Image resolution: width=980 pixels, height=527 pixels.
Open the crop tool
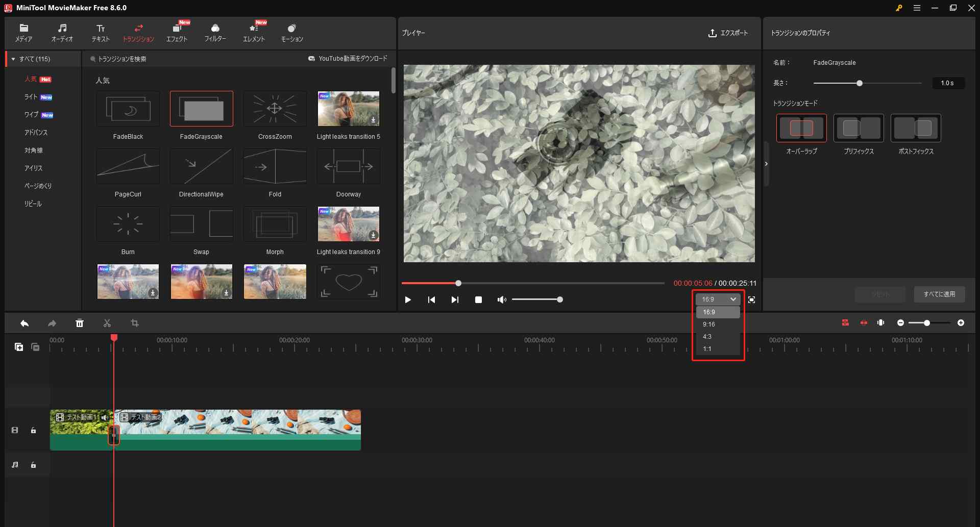pos(134,323)
